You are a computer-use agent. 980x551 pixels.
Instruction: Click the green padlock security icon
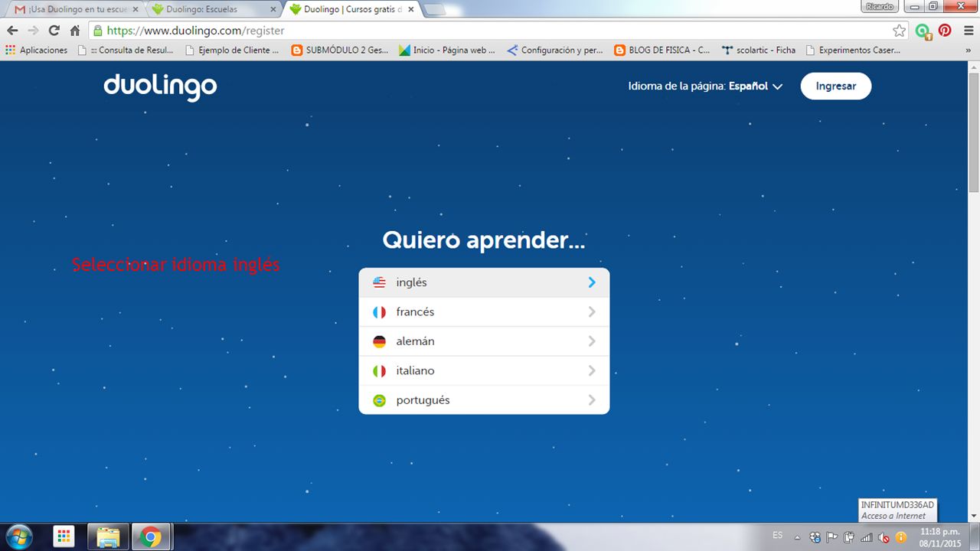[97, 31]
